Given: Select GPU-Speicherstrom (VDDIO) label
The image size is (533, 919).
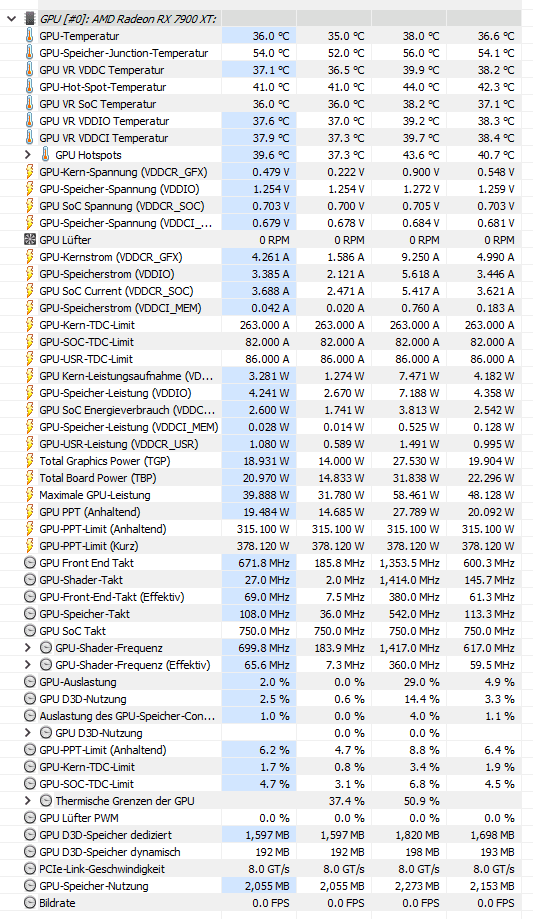Looking at the screenshot, I should [x=107, y=274].
